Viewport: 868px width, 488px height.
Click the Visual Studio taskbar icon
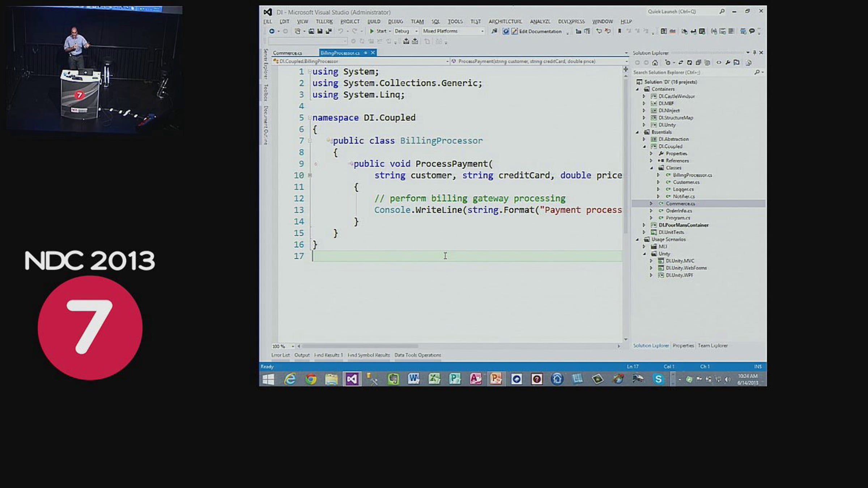[352, 379]
